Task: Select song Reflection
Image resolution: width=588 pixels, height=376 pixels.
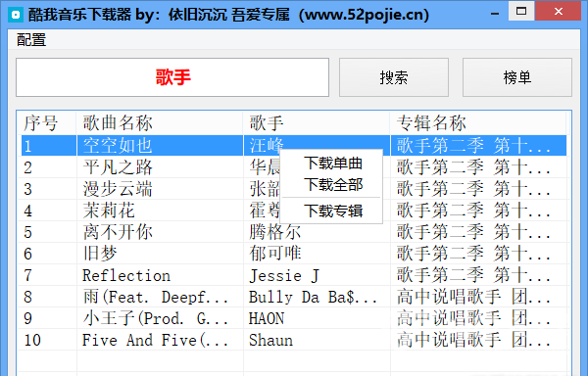Action: [126, 275]
